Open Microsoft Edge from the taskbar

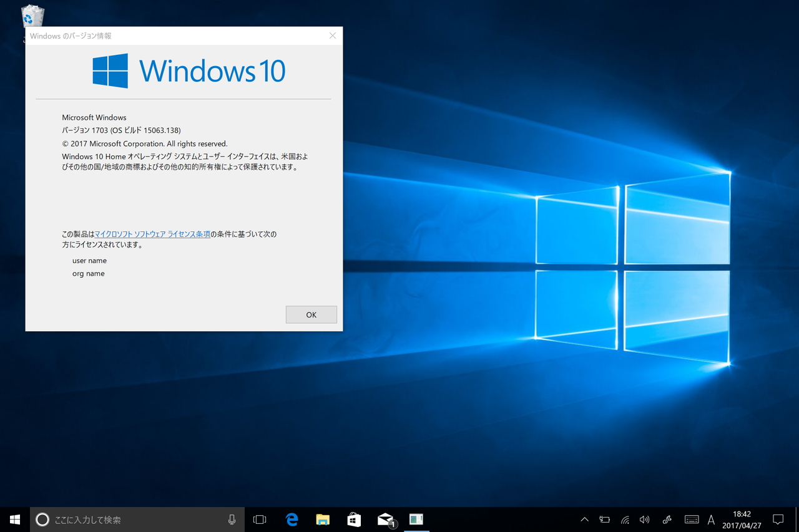tap(291, 519)
